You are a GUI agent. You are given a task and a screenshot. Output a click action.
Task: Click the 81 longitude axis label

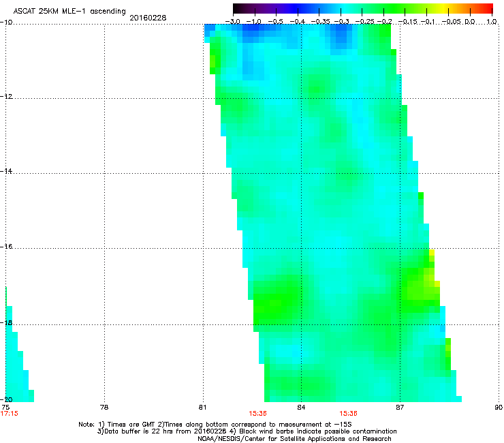point(202,408)
